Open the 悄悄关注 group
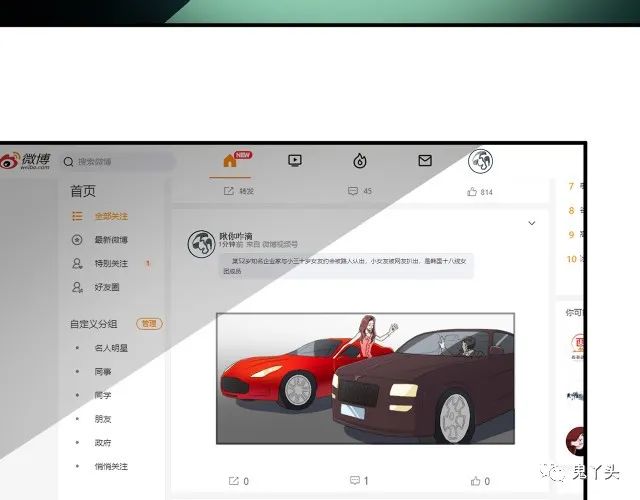 click(x=111, y=466)
